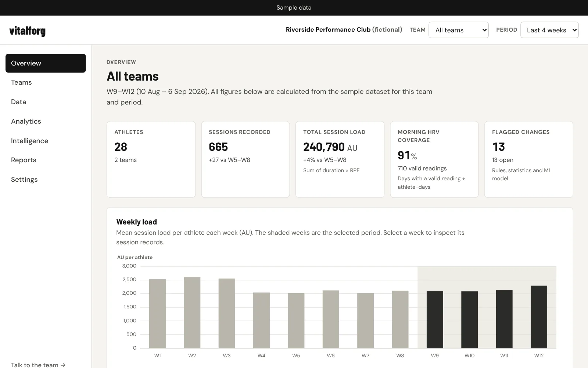Click the Sessions Recorded card showing 665

coord(245,159)
